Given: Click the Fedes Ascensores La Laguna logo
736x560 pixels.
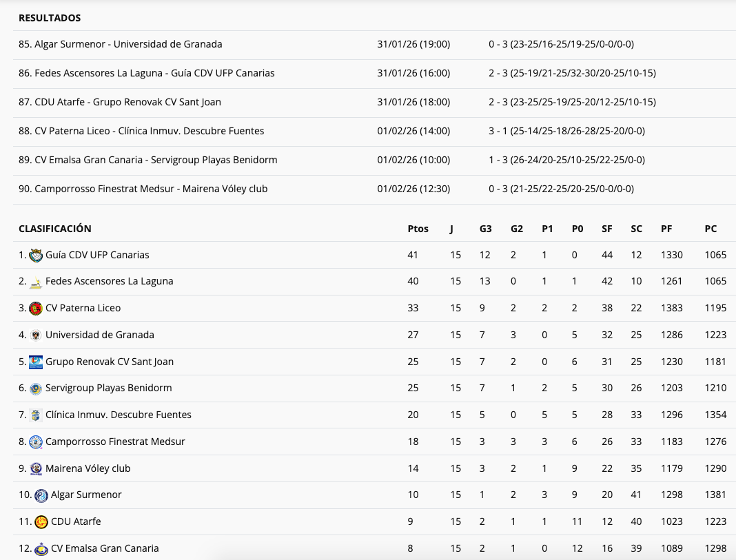Looking at the screenshot, I should [x=36, y=282].
